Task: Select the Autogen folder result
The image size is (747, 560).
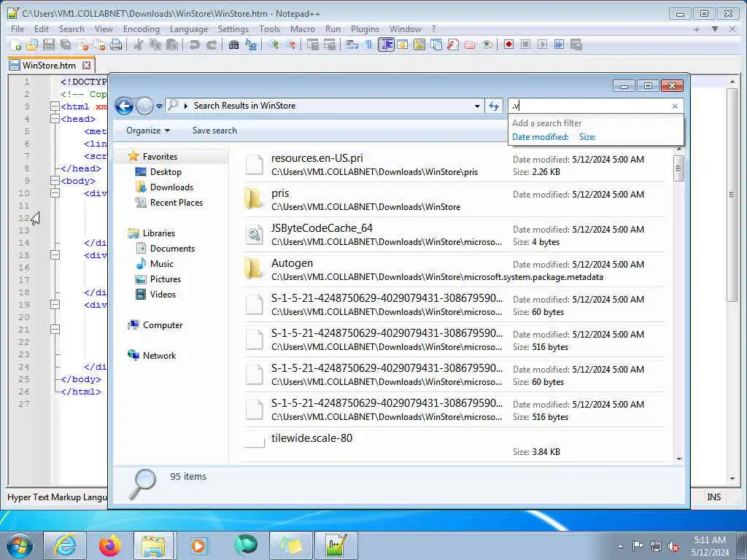Action: 455,270
